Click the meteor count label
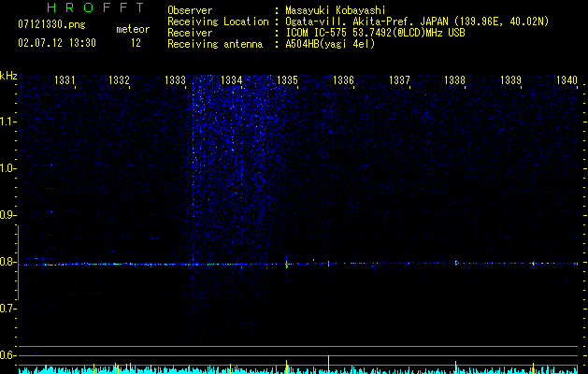Screen dimensions: 588x374 pos(133,29)
